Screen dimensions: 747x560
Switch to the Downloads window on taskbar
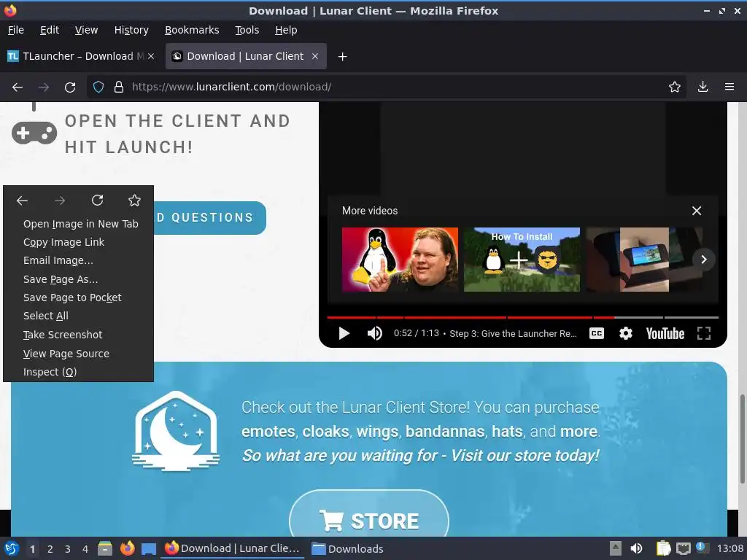tap(348, 548)
